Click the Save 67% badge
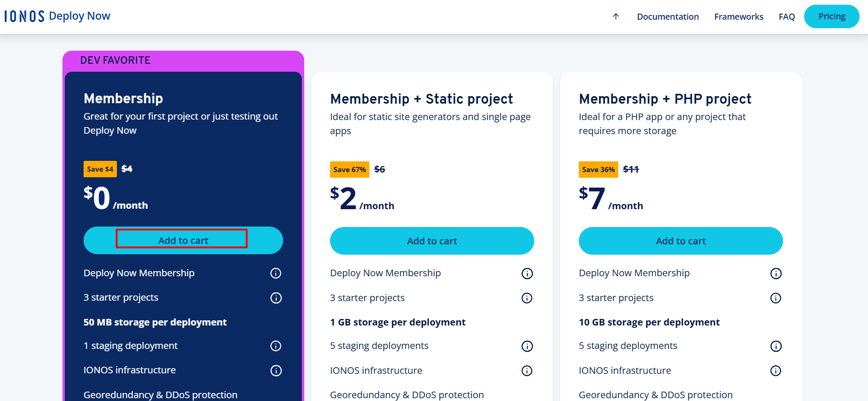The height and width of the screenshot is (401, 868). tap(350, 169)
